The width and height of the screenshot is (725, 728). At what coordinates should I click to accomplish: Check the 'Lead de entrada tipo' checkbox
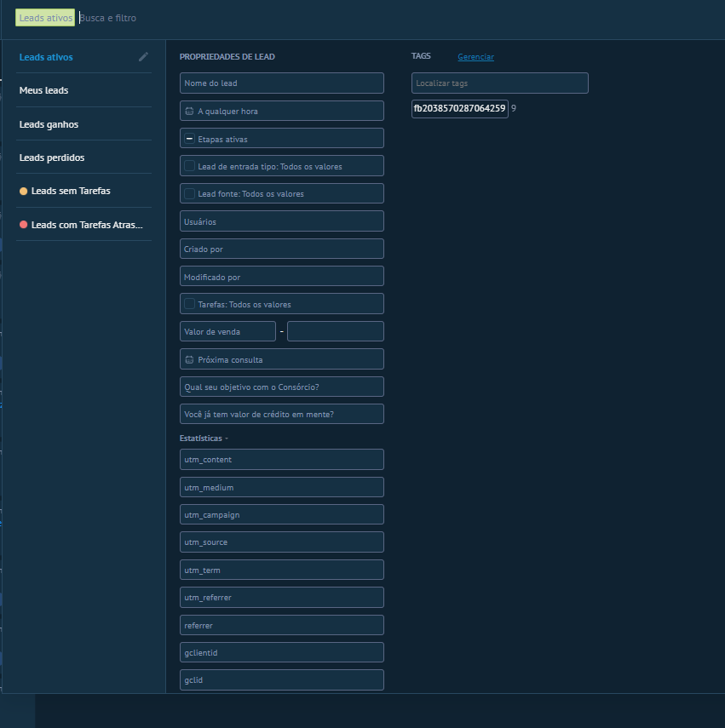pos(189,166)
